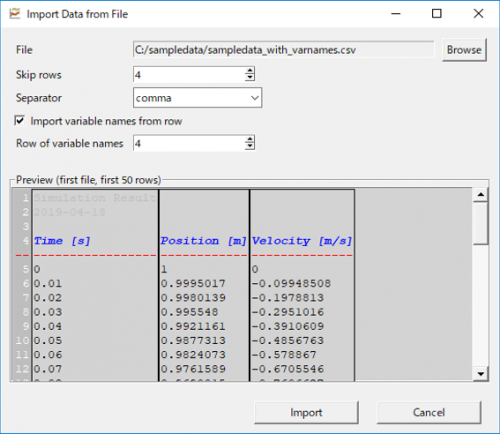Image resolution: width=500 pixels, height=434 pixels.
Task: Click the '2019-04-18' date in preview
Action: click(x=70, y=212)
